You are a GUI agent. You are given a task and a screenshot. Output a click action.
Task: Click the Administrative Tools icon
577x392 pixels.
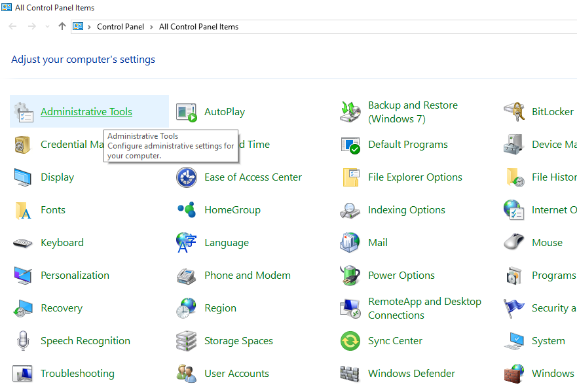pyautogui.click(x=23, y=112)
